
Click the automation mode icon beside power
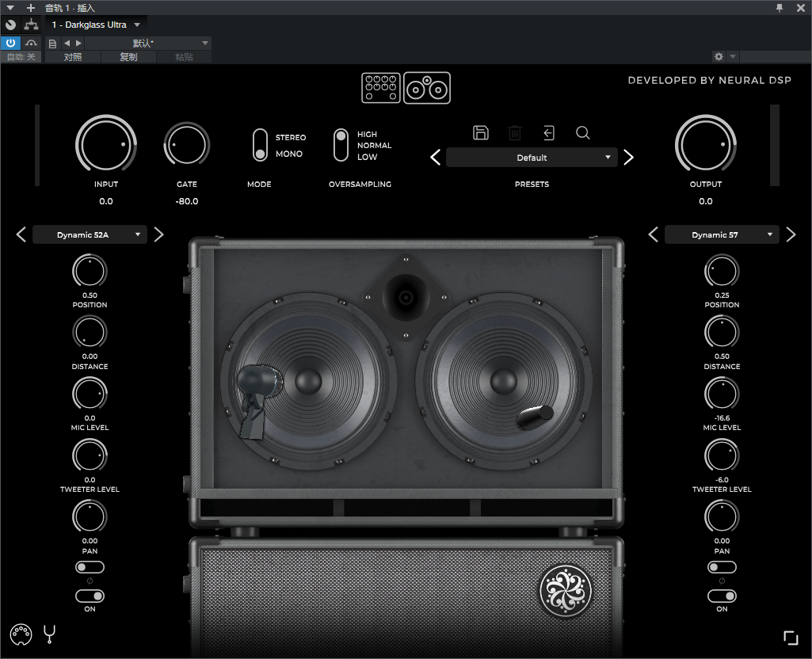(32, 43)
